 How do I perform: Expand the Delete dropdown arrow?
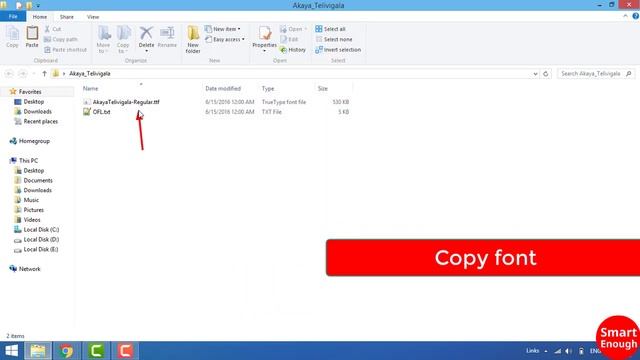[146, 51]
